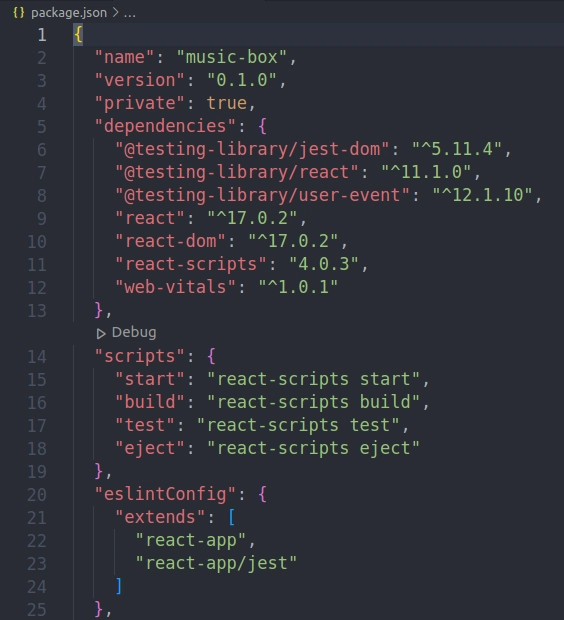Click the "react-app/jest" string
The height and width of the screenshot is (620, 564).
(216, 563)
